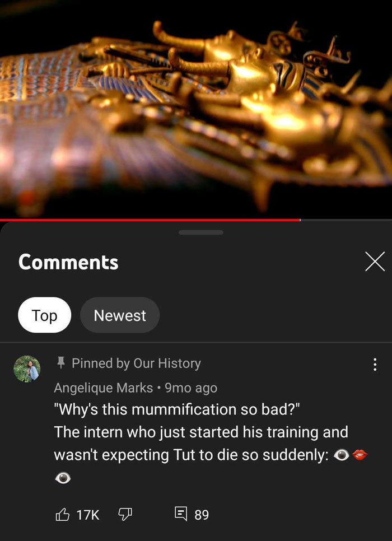Switch to Newest comments sorting
Image resolution: width=392 pixels, height=541 pixels.
coord(120,315)
